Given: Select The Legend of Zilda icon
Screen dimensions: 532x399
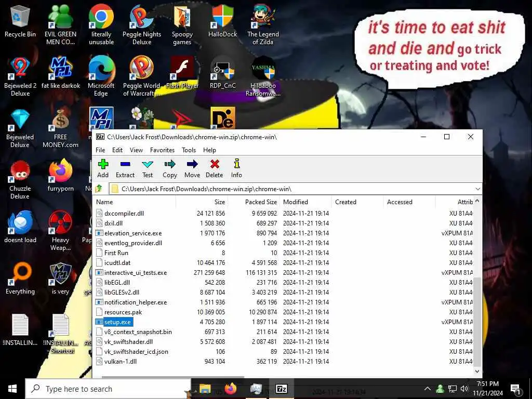Looking at the screenshot, I should pos(263,25).
